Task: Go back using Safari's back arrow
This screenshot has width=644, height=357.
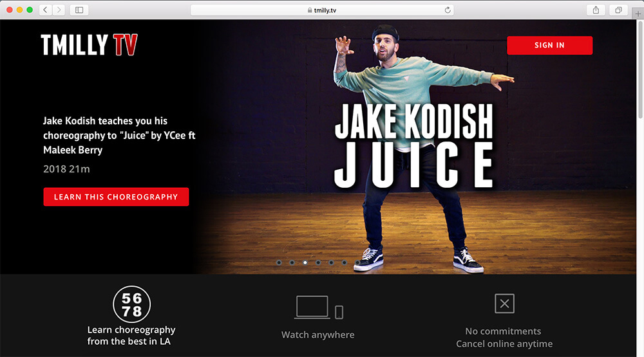Action: point(45,10)
